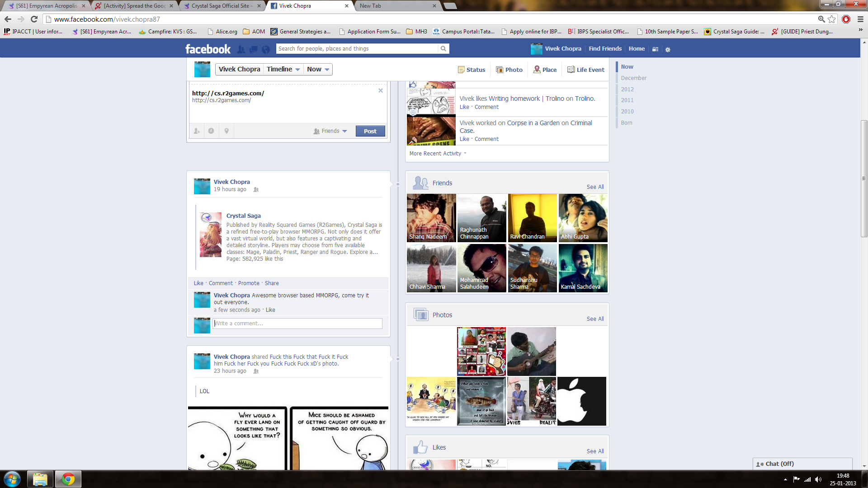This screenshot has height=488, width=868.
Task: Jump to 2011 on timeline navigator
Action: point(627,100)
